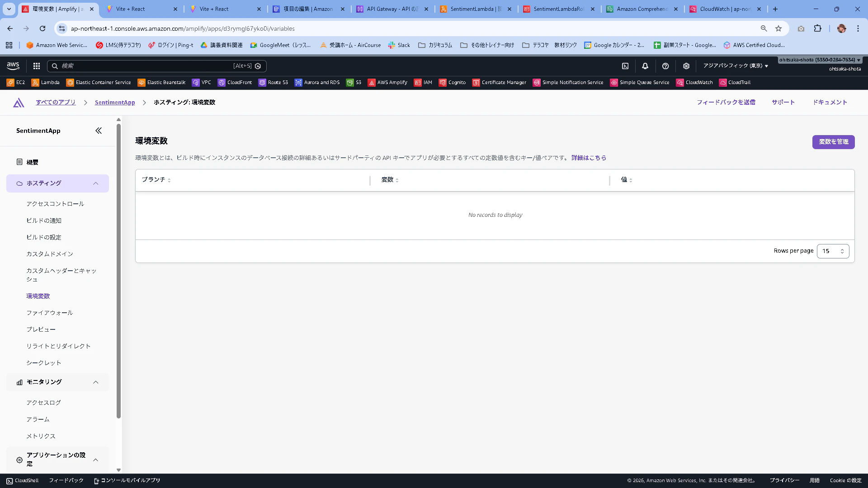The image size is (868, 488).
Task: Collapse the ホスティング section
Action: point(95,183)
